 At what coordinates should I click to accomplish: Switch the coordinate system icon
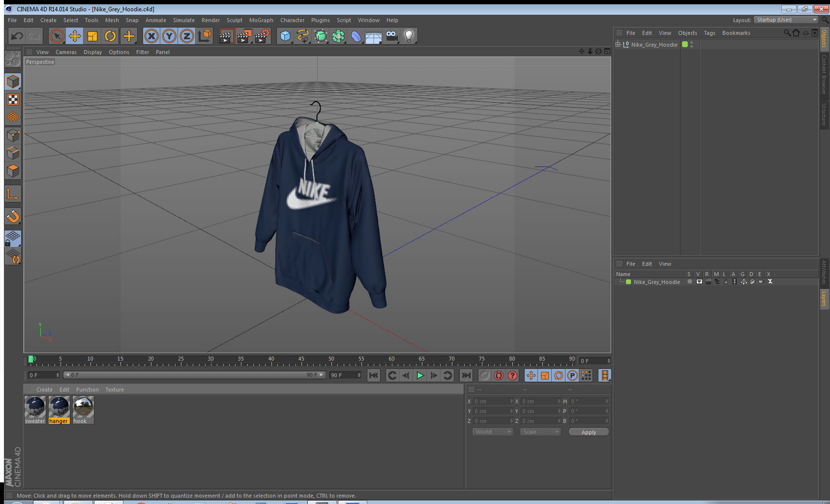[x=205, y=36]
